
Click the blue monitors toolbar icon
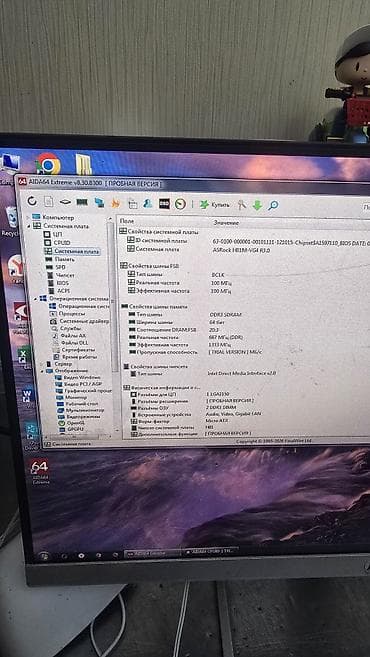coord(99,203)
